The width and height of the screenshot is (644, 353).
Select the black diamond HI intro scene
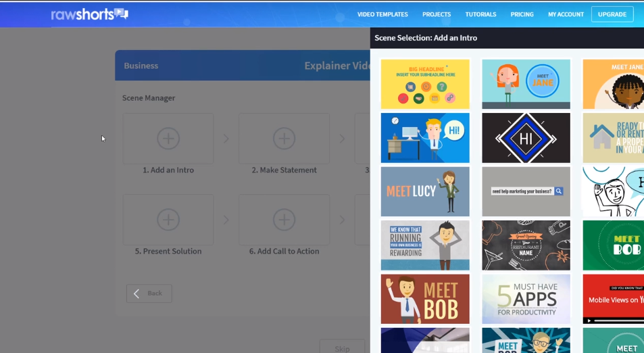click(x=526, y=138)
